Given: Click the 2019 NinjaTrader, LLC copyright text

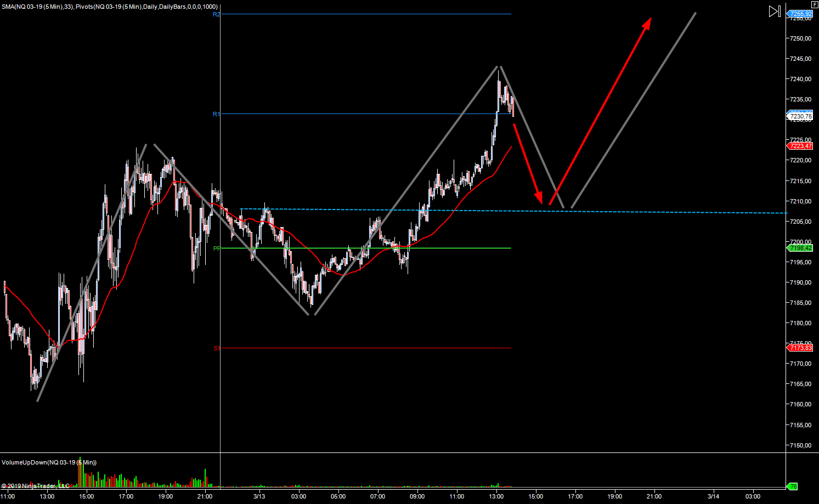Looking at the screenshot, I should (x=36, y=486).
